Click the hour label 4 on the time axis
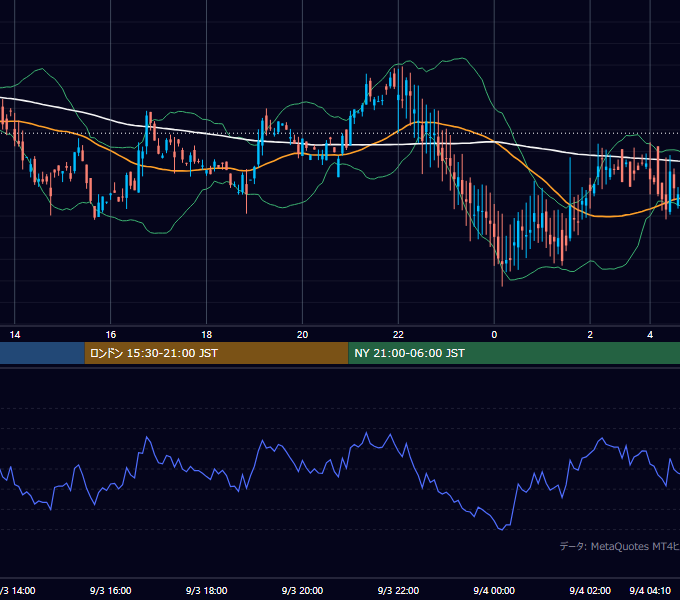 [650, 335]
